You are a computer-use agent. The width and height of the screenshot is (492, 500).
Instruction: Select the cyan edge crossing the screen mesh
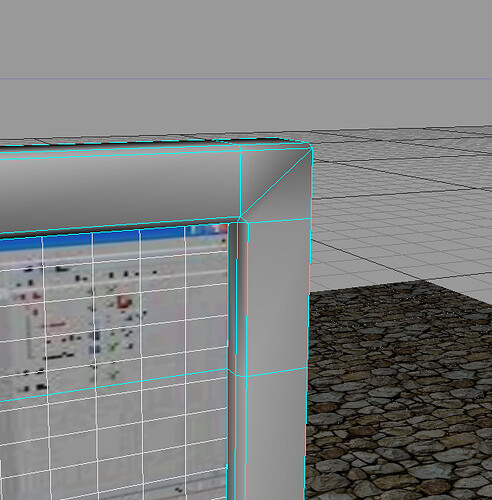tap(113, 385)
